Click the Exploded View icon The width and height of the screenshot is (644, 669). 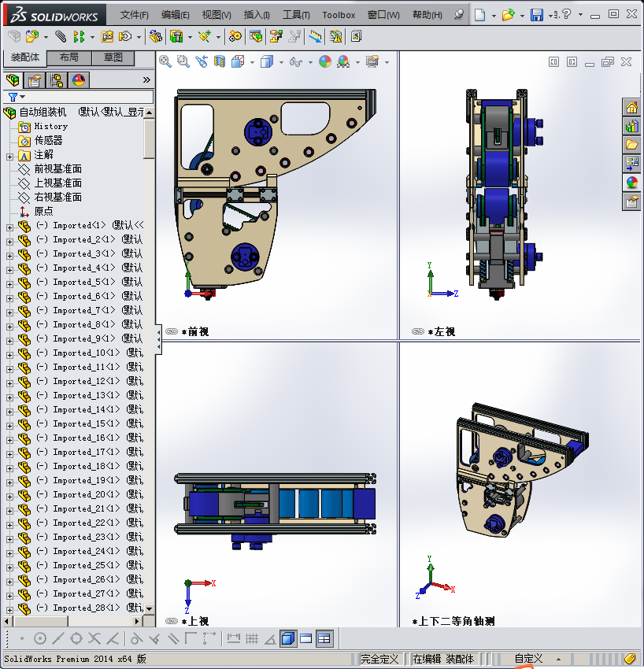276,37
